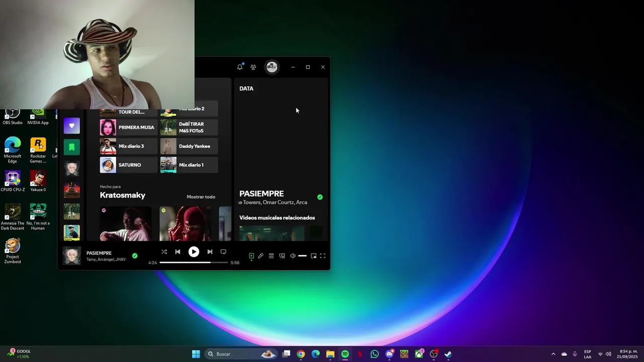
Task: Open sidebar album below bookmark icon
Action: [x=71, y=168]
